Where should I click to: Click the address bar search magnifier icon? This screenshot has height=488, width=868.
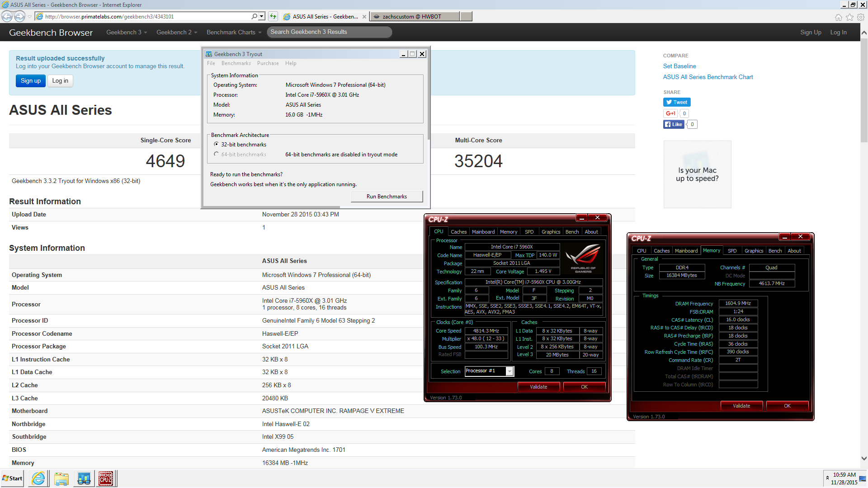pyautogui.click(x=255, y=16)
